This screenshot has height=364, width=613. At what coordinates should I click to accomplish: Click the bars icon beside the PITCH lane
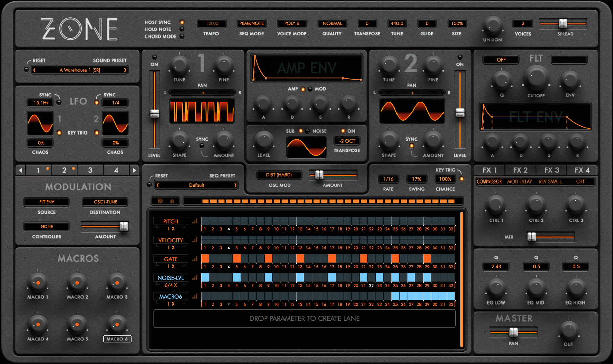coord(195,221)
